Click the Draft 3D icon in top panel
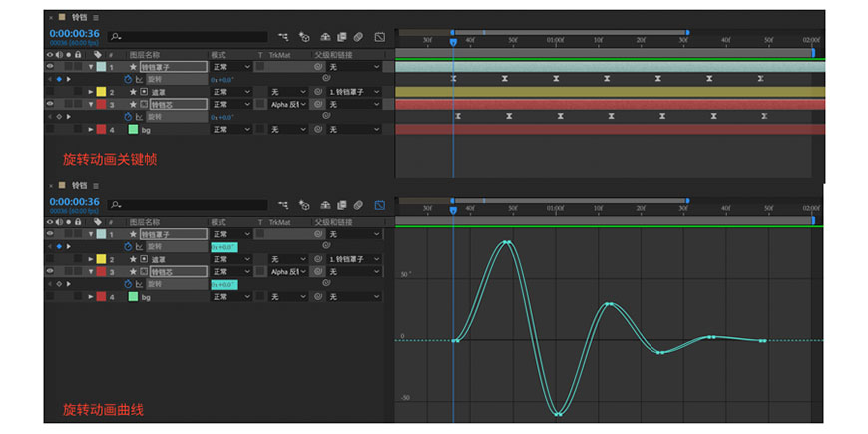The height and width of the screenshot is (434, 868). pos(305,37)
